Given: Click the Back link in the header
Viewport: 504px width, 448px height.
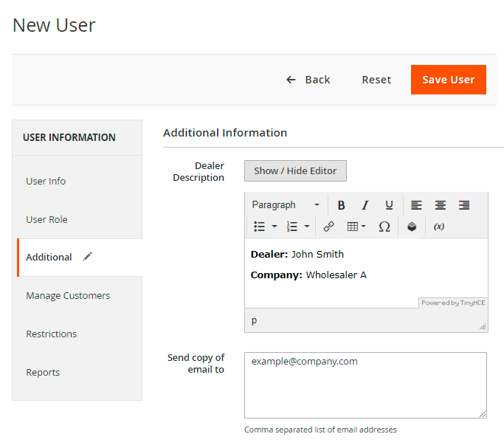Looking at the screenshot, I should 308,80.
